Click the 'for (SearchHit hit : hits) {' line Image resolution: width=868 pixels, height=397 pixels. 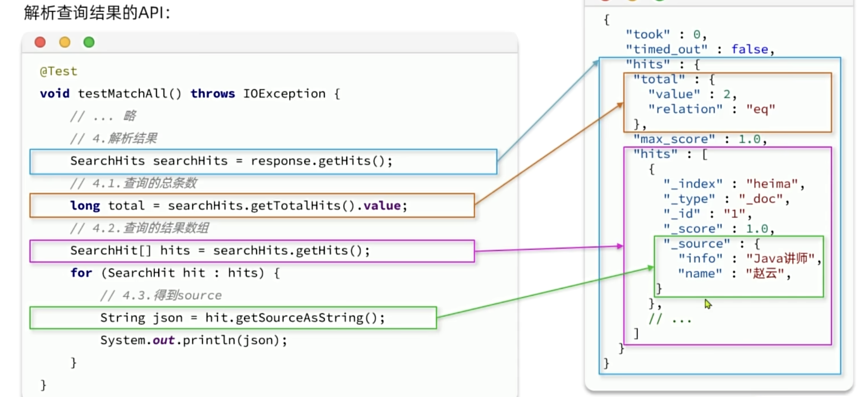175,273
